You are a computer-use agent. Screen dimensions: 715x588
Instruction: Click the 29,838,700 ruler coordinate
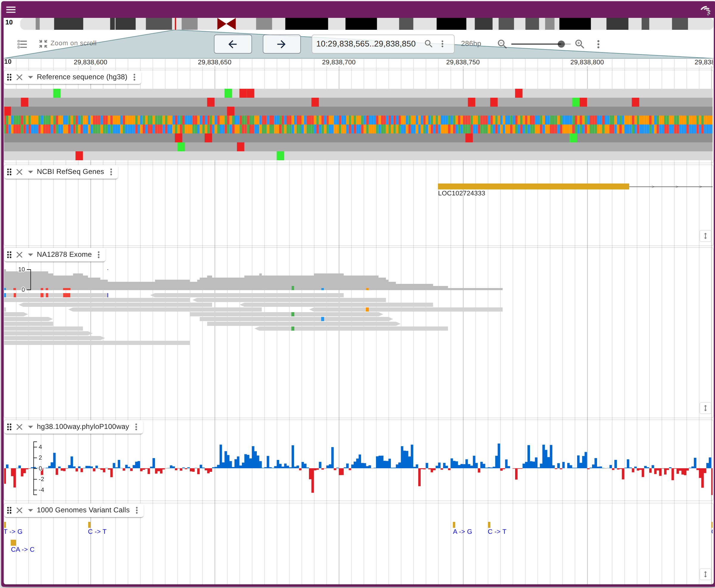[x=339, y=62]
